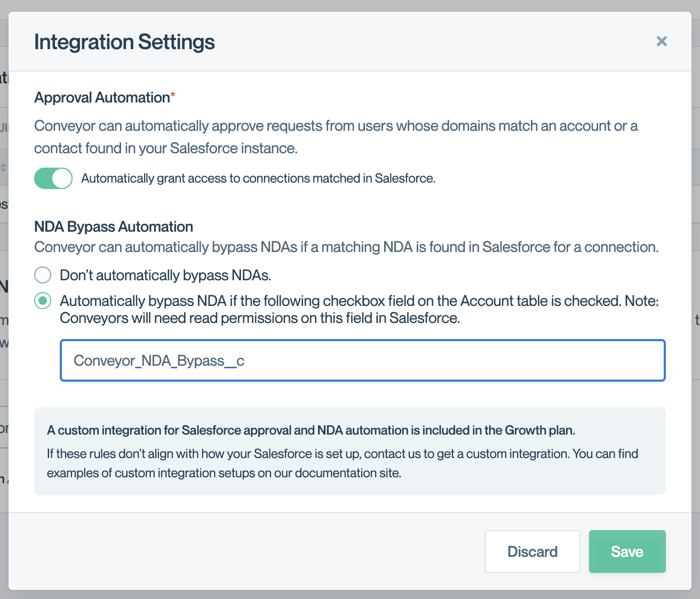
Task: Click the Discard button
Action: pyautogui.click(x=532, y=551)
